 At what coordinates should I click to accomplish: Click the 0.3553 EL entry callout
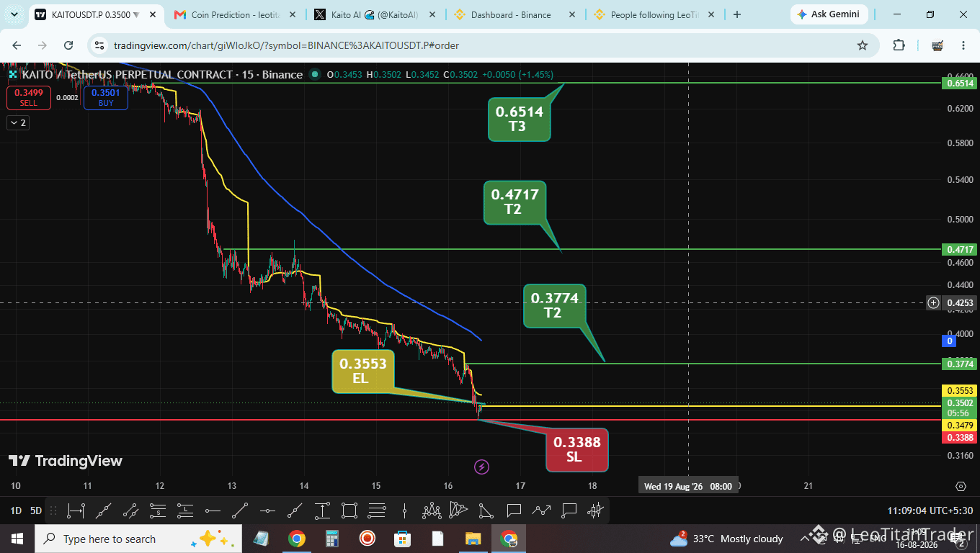[x=363, y=371]
